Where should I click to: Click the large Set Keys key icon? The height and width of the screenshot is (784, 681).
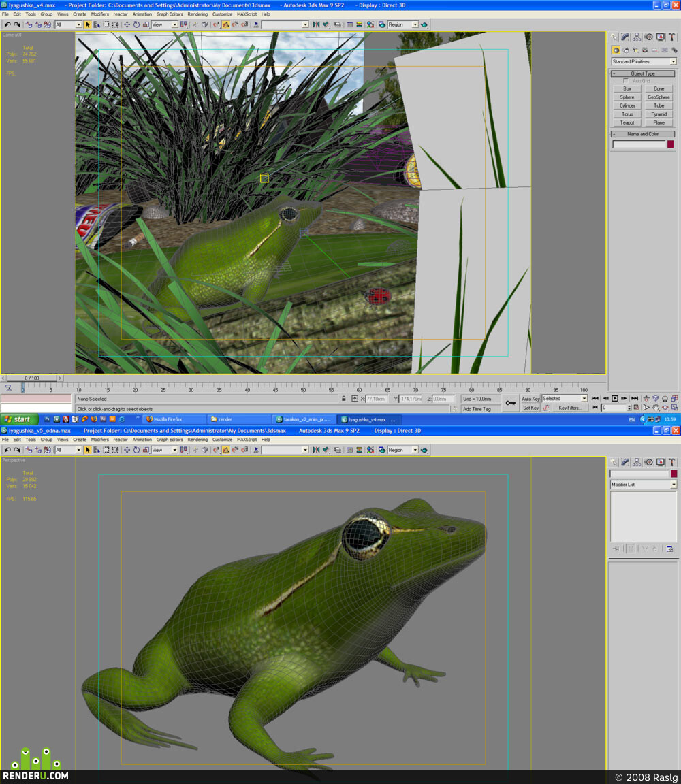point(510,403)
